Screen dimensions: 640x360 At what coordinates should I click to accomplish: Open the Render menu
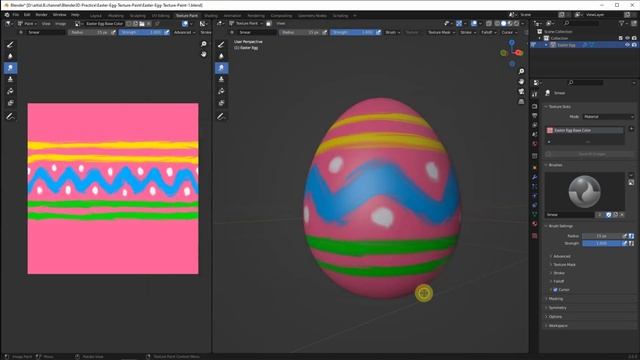(x=41, y=15)
